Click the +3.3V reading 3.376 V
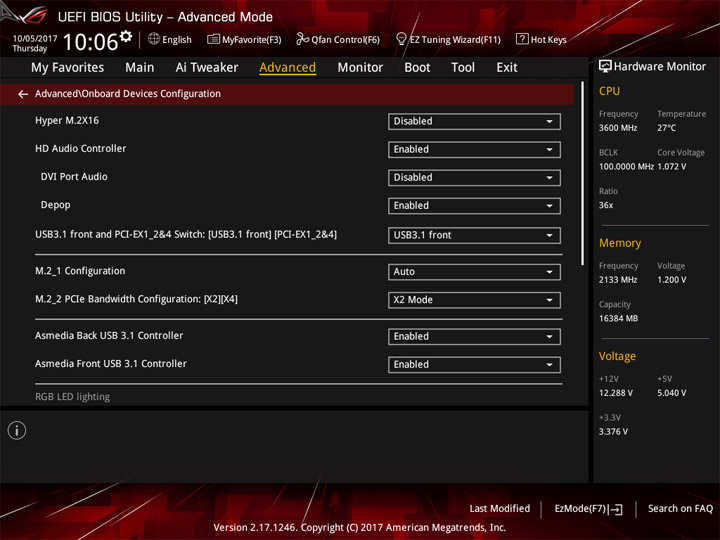720x540 pixels. coord(613,432)
